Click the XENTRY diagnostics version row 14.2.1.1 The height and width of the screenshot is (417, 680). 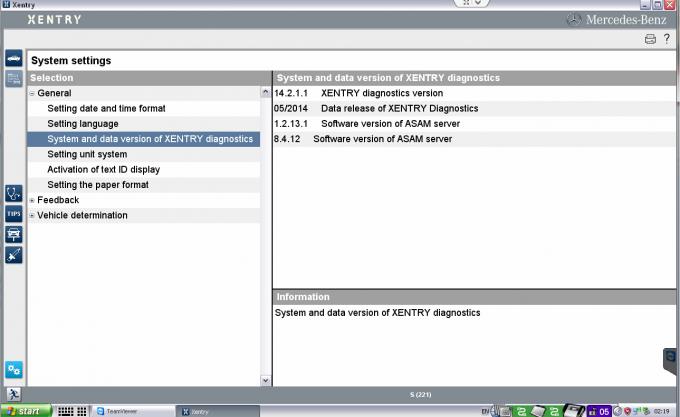(474, 93)
